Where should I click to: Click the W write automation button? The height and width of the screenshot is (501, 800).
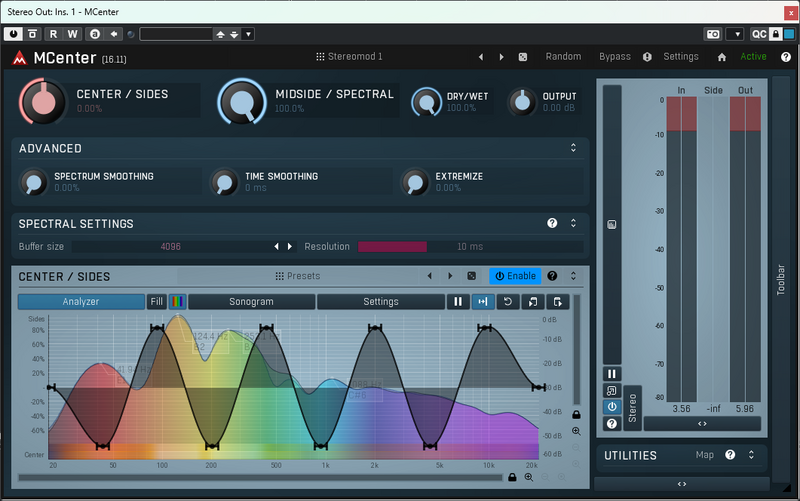(72, 34)
